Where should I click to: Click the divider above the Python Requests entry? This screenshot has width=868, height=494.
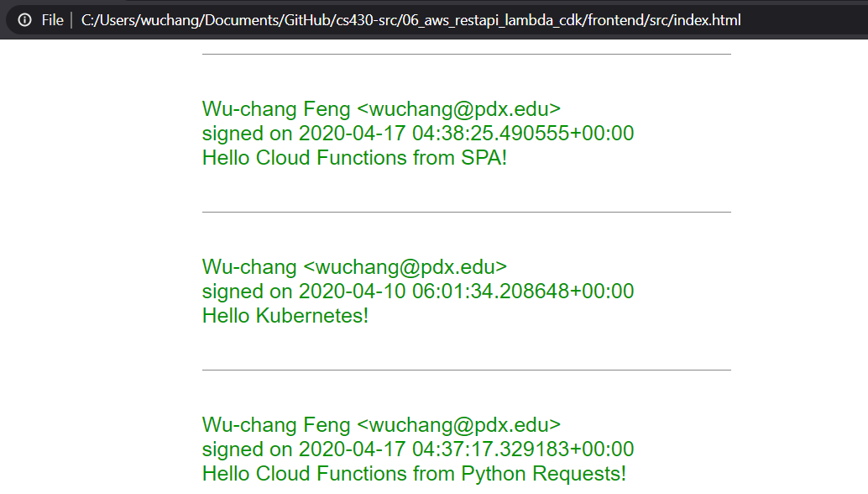[466, 370]
